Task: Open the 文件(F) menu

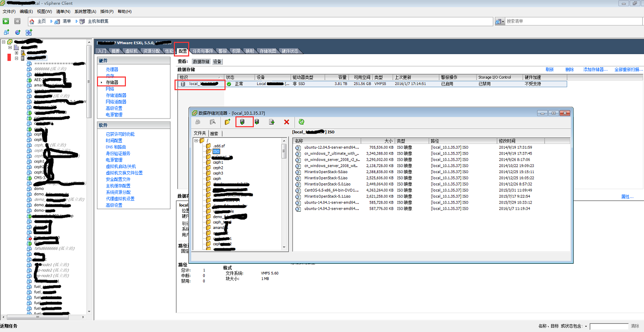Action: tap(9, 12)
